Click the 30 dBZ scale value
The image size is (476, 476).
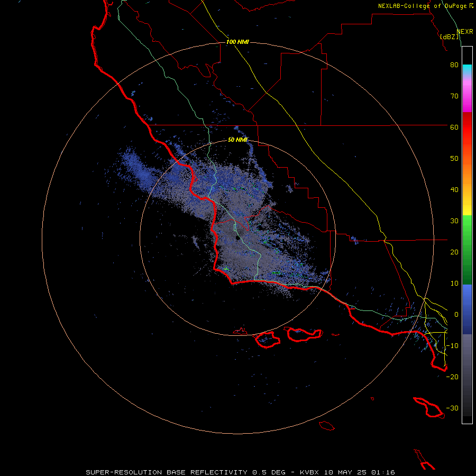tap(454, 221)
